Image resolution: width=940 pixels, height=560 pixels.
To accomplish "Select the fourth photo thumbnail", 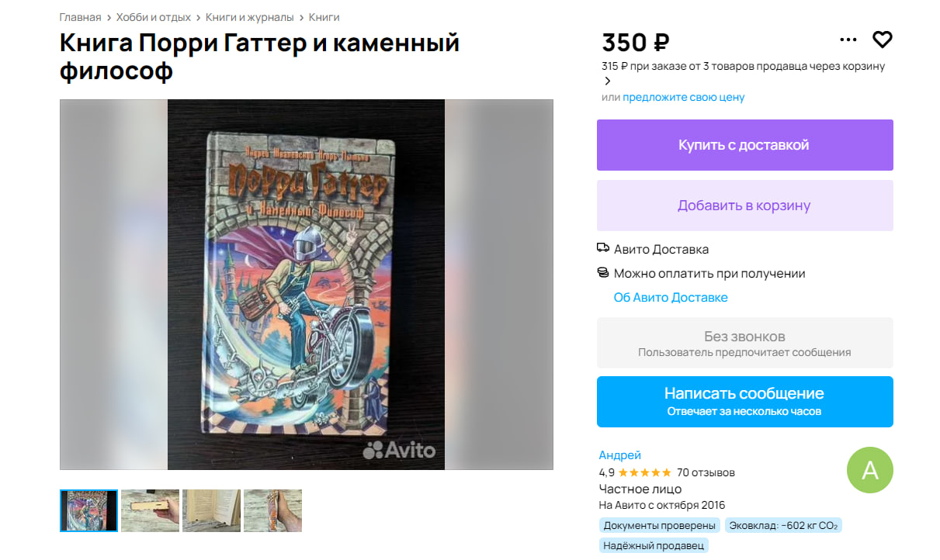I will click(272, 510).
